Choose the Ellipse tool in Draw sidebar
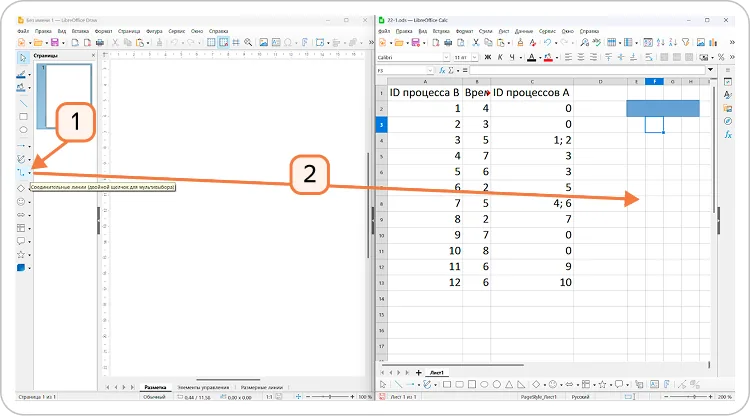This screenshot has height=416, width=750. (23, 130)
